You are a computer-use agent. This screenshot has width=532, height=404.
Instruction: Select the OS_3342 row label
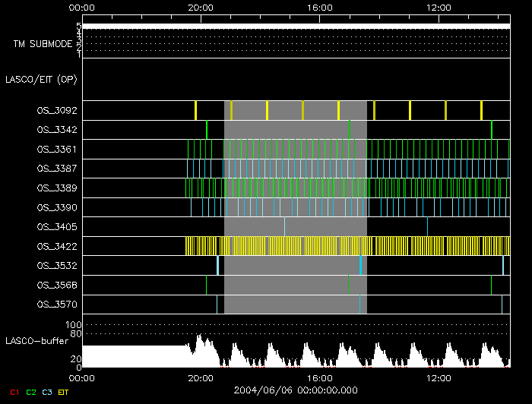pos(56,130)
